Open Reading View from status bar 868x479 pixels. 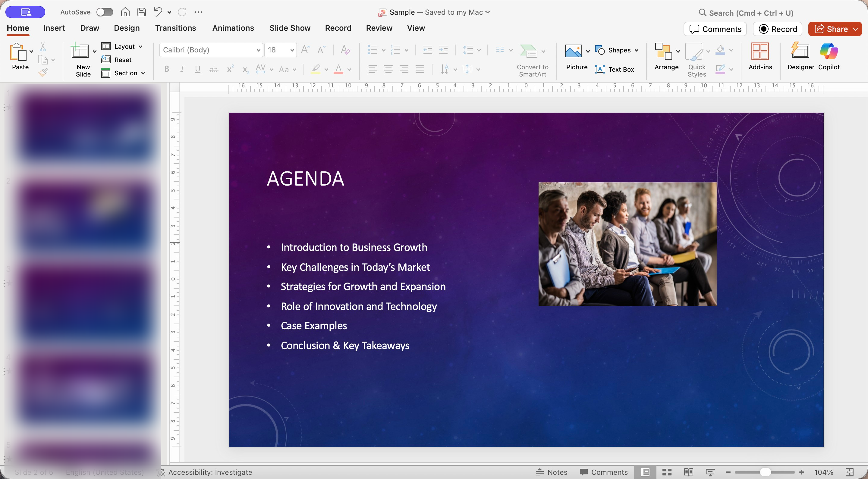(x=688, y=472)
